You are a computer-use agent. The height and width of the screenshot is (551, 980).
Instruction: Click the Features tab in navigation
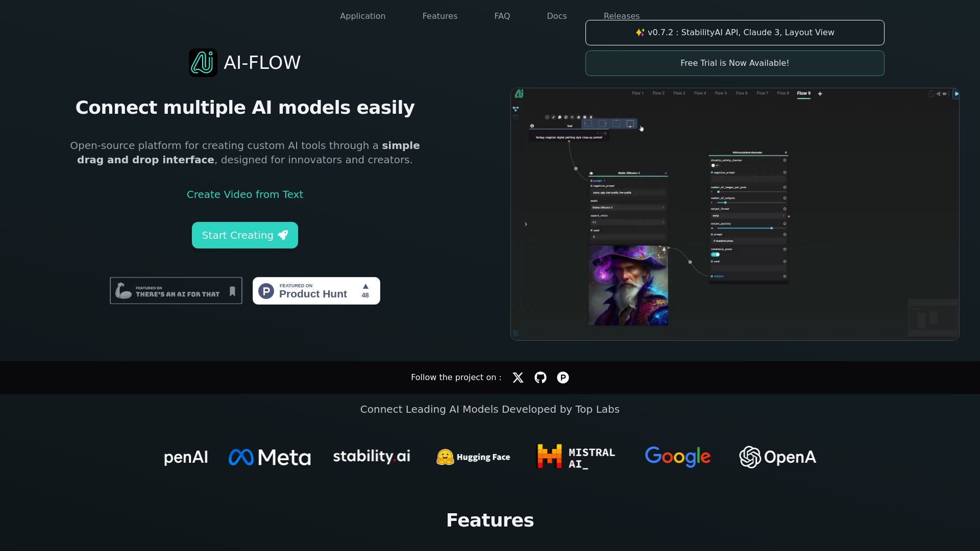439,15
